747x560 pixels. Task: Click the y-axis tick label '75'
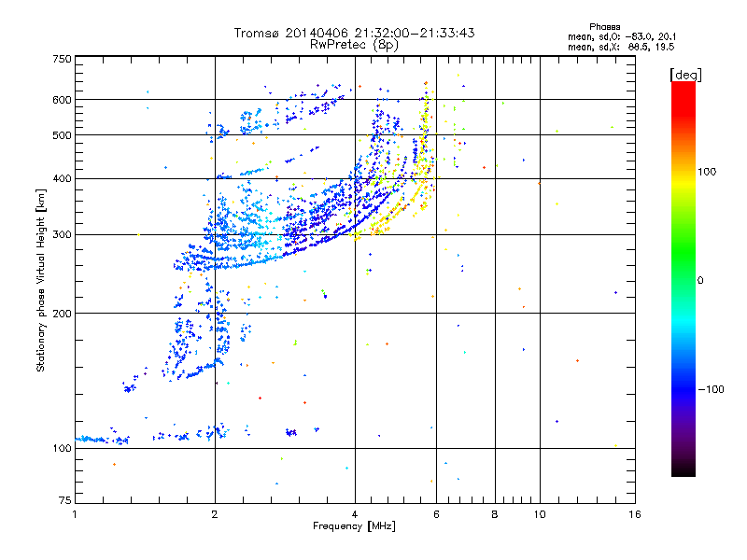(x=65, y=500)
